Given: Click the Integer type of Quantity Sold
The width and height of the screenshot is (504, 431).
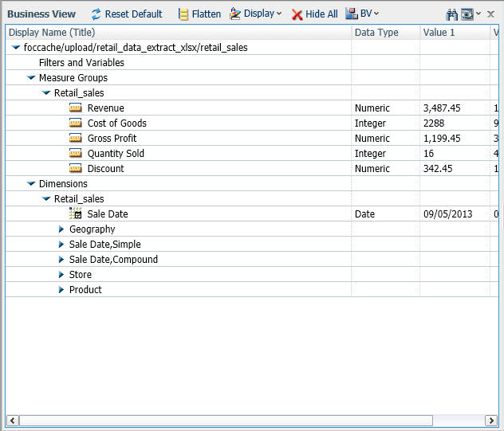Looking at the screenshot, I should click(370, 154).
